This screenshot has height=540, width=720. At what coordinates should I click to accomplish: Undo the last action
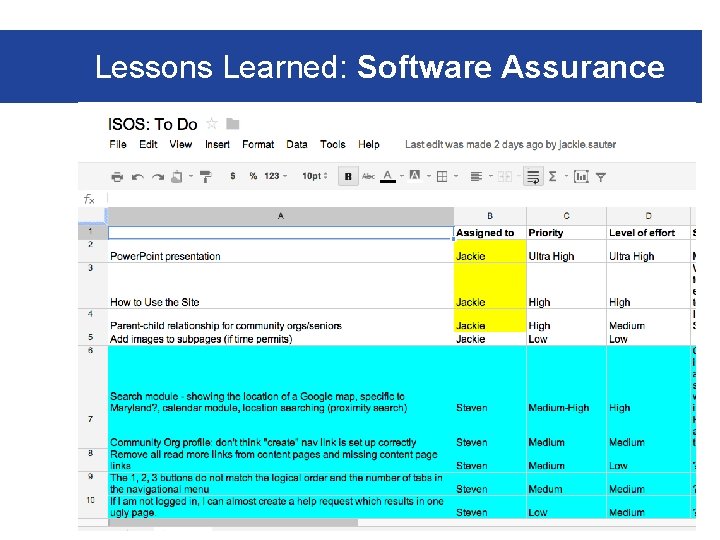click(x=138, y=177)
